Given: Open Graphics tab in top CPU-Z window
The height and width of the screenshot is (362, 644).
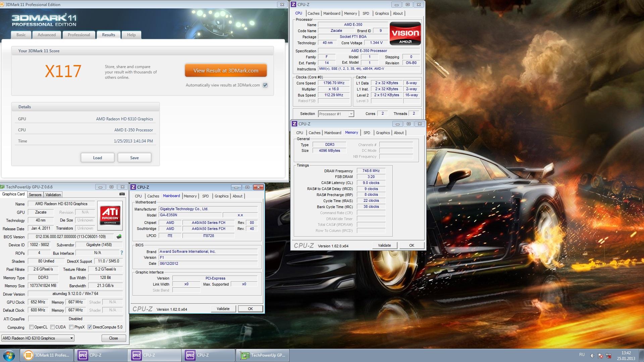Looking at the screenshot, I should click(x=382, y=13).
